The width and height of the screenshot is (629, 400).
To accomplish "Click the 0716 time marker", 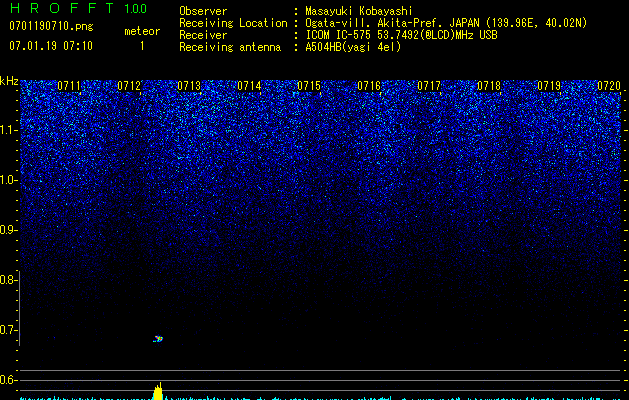I will (x=369, y=86).
